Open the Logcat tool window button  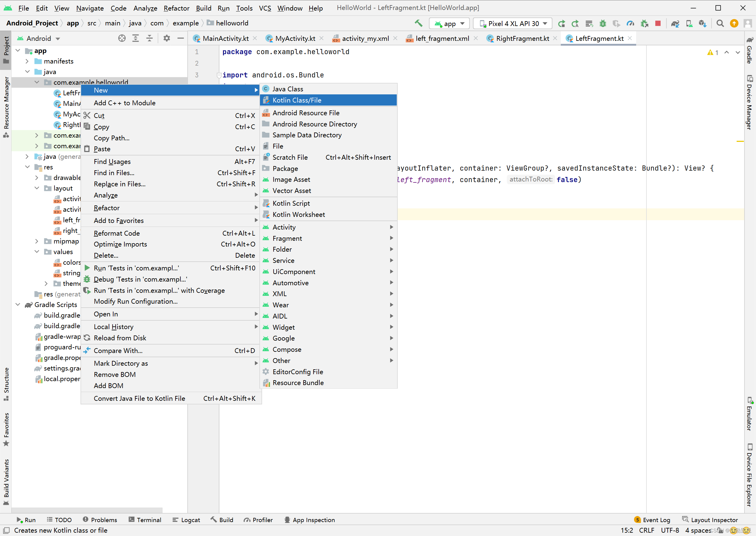coord(186,520)
